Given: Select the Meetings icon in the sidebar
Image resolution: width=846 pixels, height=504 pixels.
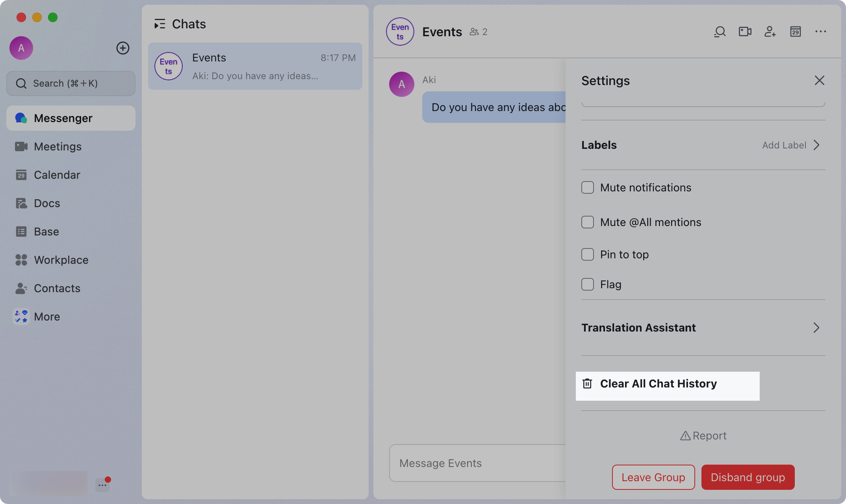Looking at the screenshot, I should point(22,146).
